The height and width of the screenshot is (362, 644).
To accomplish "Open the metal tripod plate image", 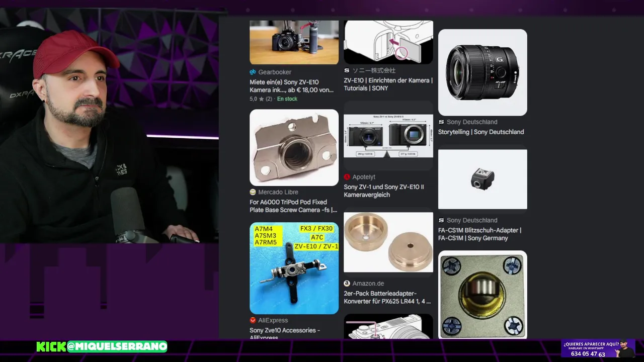I will click(294, 147).
